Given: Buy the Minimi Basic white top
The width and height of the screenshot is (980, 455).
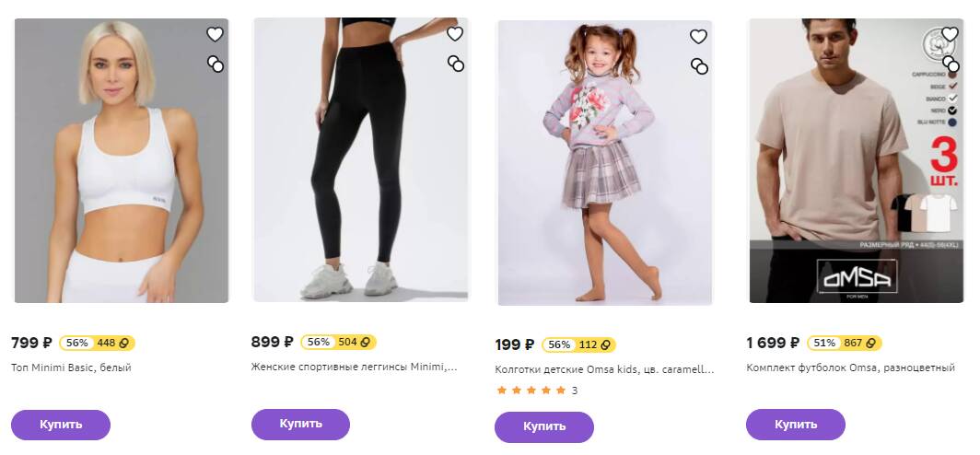Looking at the screenshot, I should pos(61,425).
